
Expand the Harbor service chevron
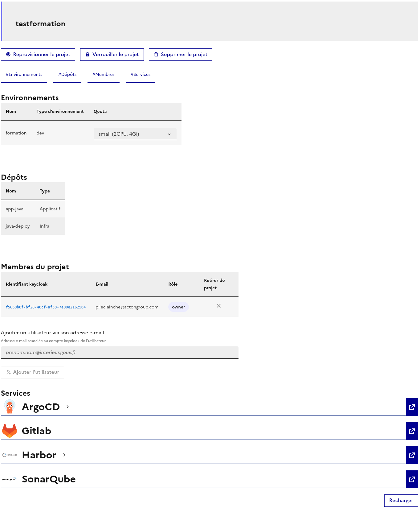click(64, 455)
